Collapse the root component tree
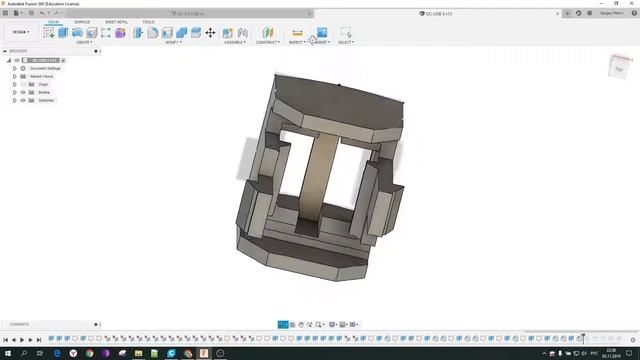 [9, 60]
